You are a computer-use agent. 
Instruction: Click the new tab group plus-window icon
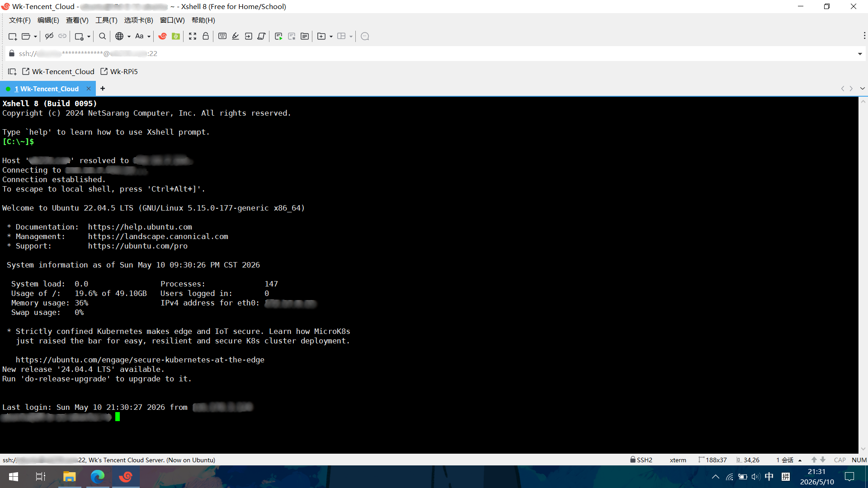click(321, 36)
